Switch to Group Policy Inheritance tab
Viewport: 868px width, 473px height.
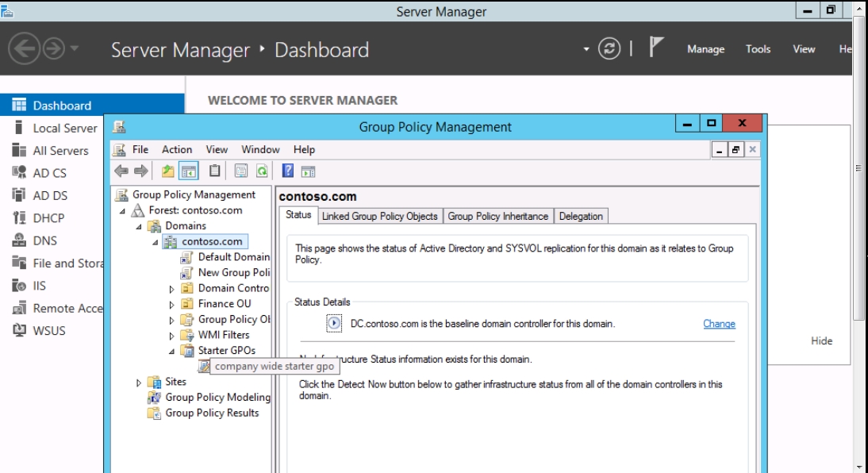[497, 216]
